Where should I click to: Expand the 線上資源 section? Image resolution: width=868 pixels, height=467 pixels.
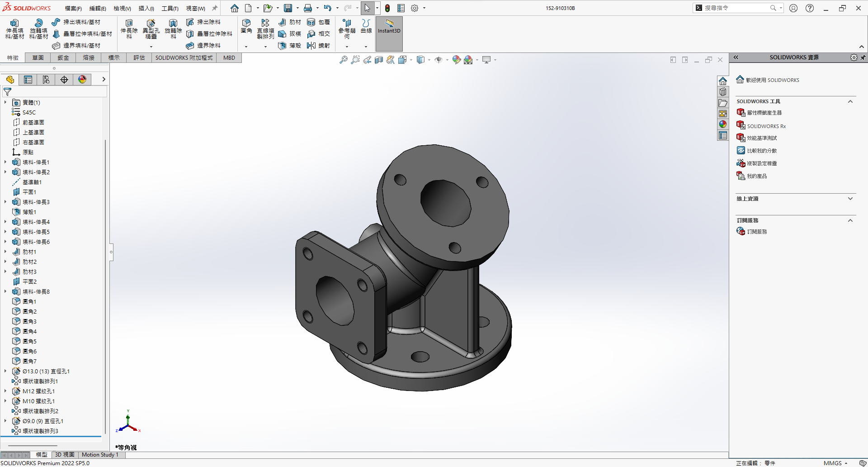pos(850,199)
